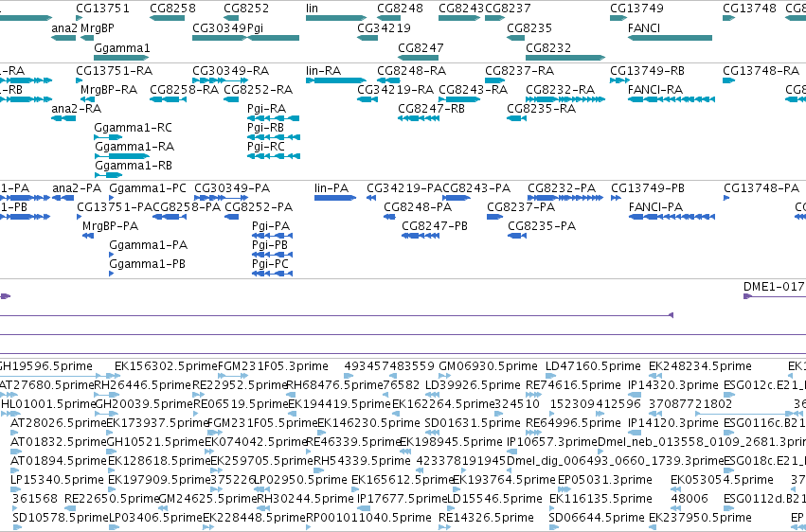Open the CG13749-RB transcript label

click(x=648, y=70)
